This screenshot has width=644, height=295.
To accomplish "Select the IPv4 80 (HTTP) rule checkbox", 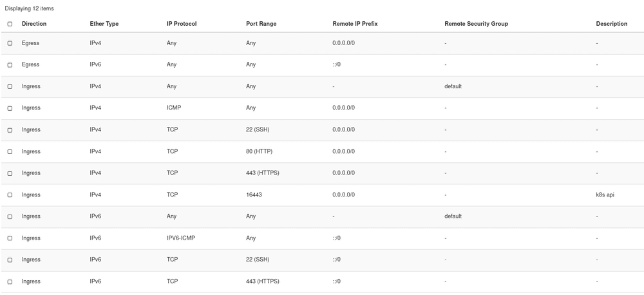I will point(10,151).
